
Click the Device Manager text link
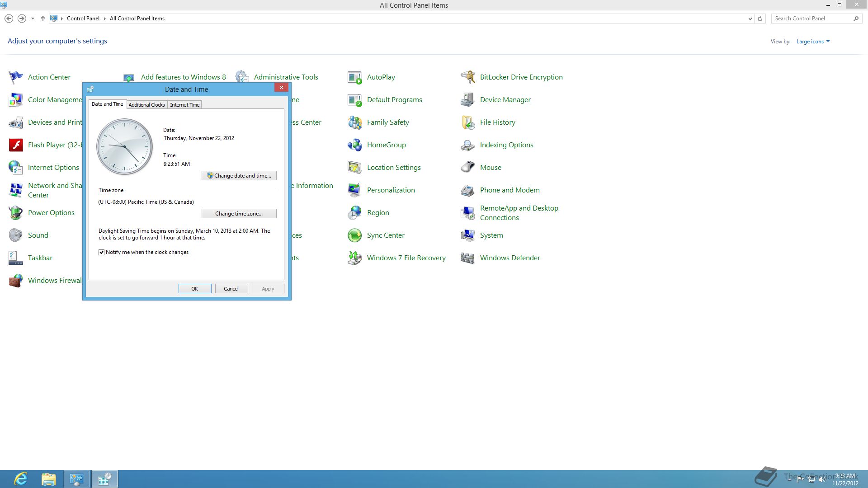pos(505,100)
